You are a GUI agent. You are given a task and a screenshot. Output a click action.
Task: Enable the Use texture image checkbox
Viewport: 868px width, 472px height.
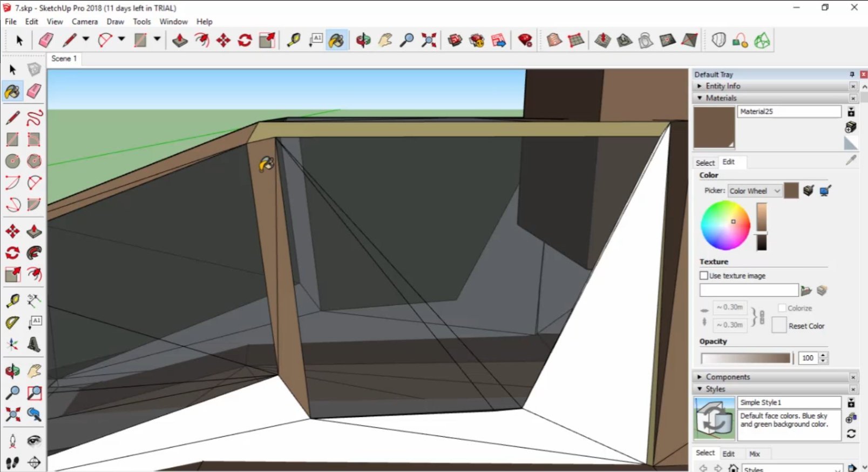(x=704, y=275)
